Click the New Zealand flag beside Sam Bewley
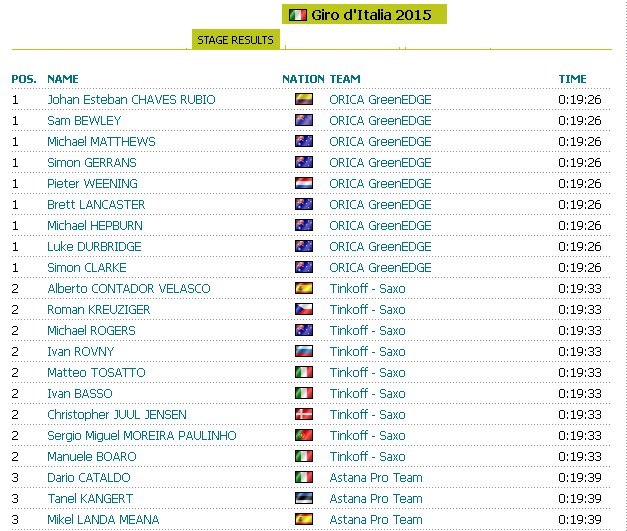 tap(304, 120)
